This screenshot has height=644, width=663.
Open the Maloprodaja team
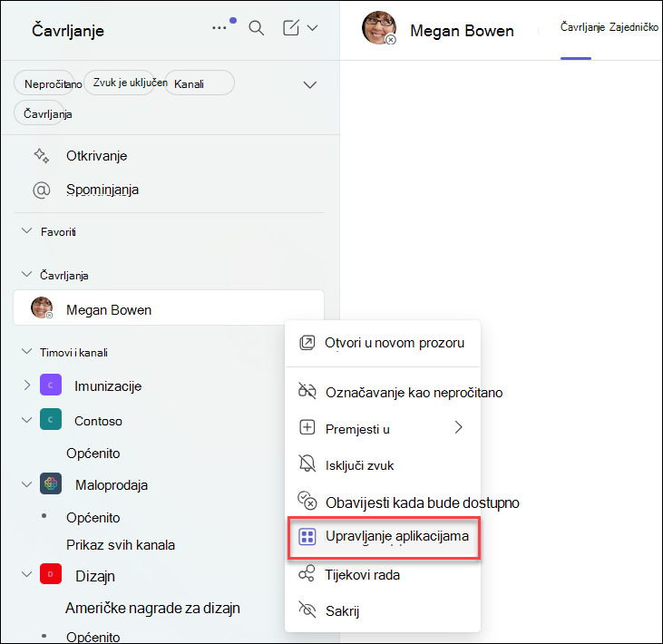coord(112,485)
